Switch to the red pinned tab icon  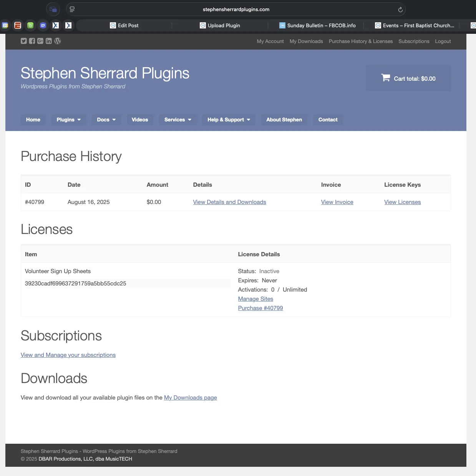pos(18,25)
